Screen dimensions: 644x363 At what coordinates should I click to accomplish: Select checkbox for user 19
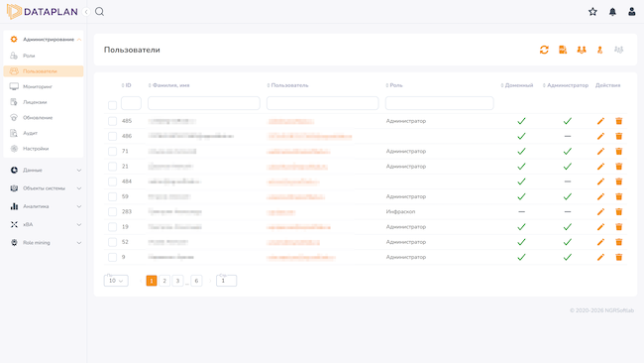pyautogui.click(x=112, y=227)
